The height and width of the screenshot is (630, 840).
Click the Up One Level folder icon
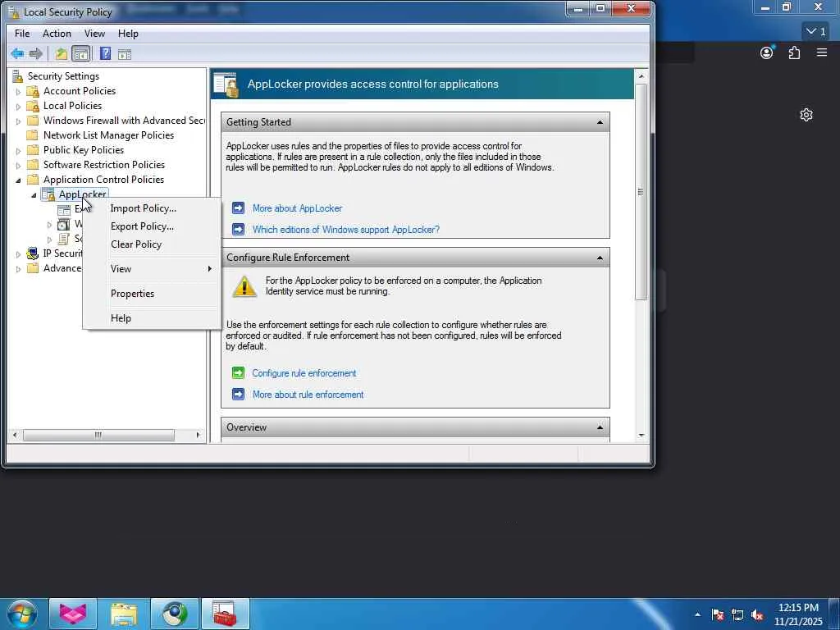pyautogui.click(x=61, y=53)
